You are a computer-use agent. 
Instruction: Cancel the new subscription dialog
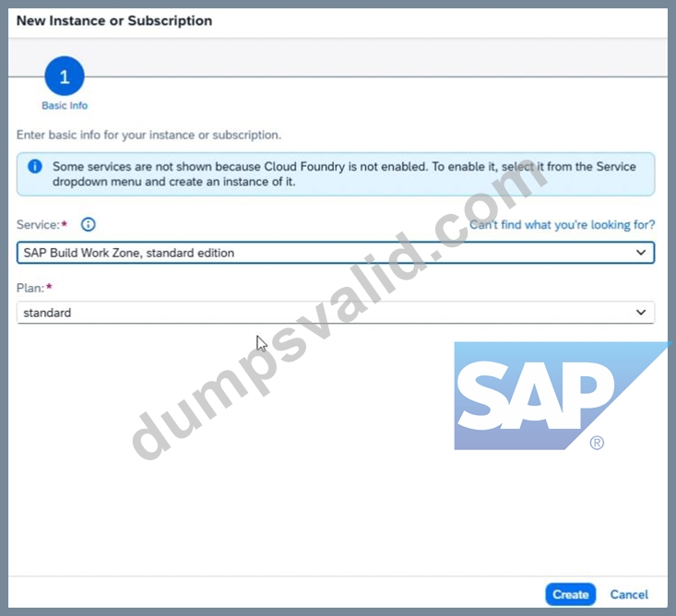[629, 595]
